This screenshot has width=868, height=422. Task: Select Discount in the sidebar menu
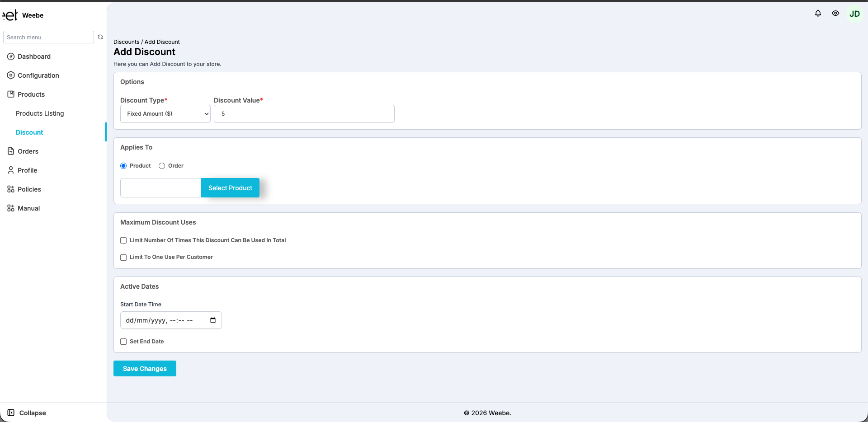[x=29, y=132]
